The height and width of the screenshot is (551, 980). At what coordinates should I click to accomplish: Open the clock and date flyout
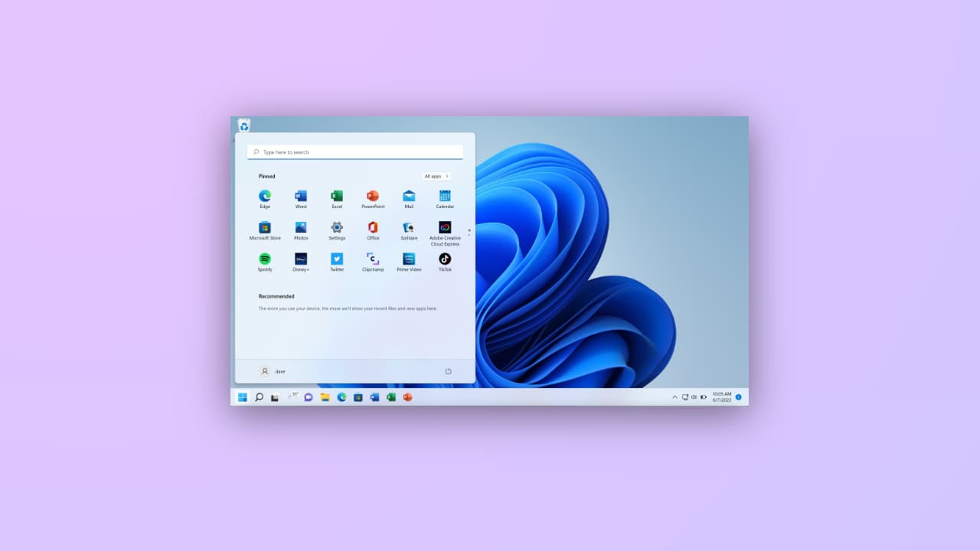(722, 397)
